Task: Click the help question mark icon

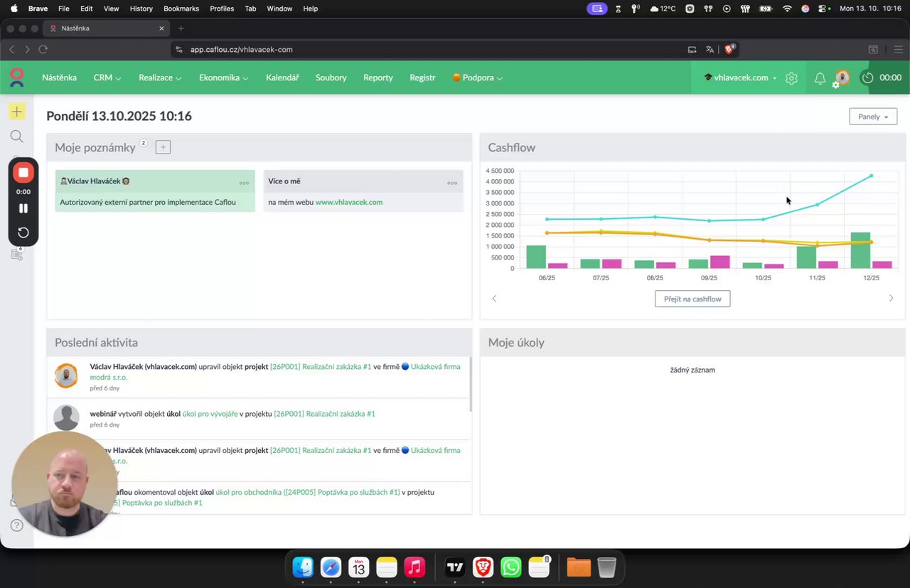Action: [17, 525]
